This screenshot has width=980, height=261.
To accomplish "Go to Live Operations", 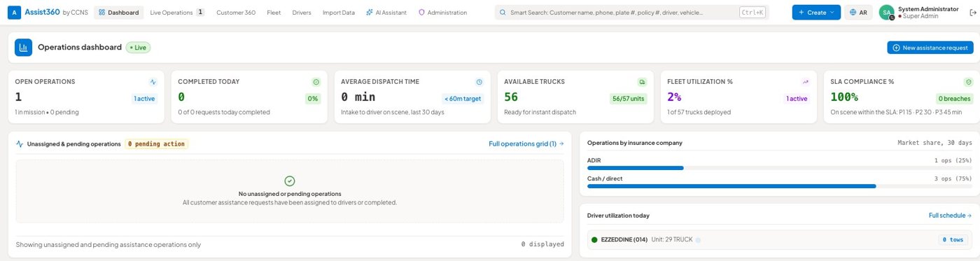I will (177, 13).
